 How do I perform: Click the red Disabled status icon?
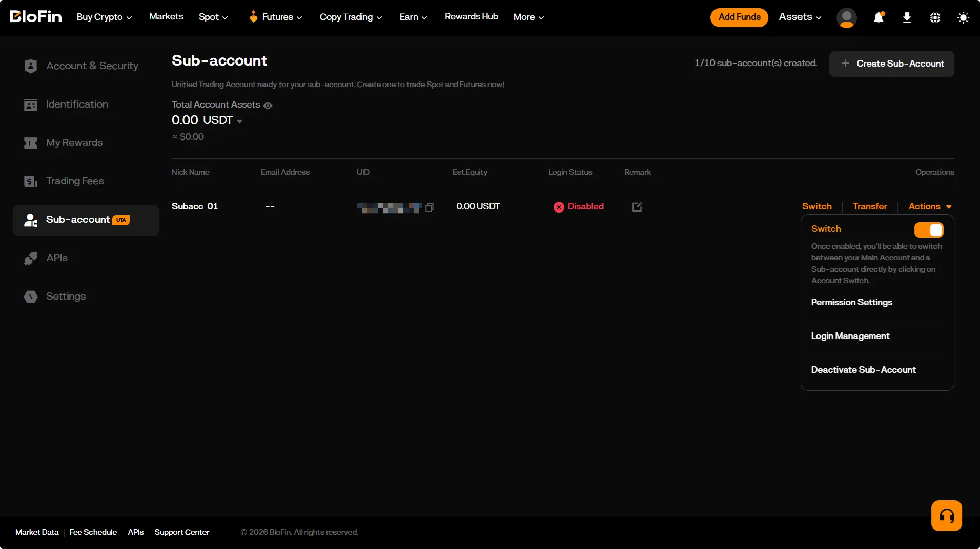point(559,207)
